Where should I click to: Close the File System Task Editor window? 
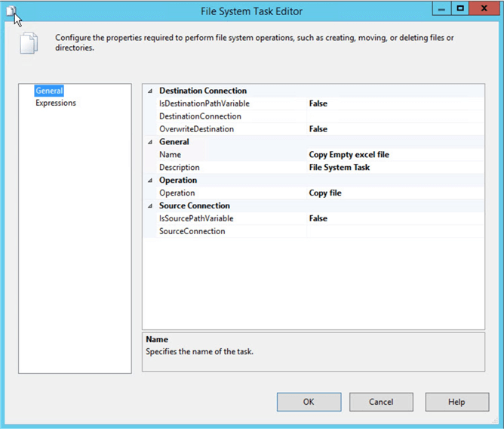(x=484, y=9)
